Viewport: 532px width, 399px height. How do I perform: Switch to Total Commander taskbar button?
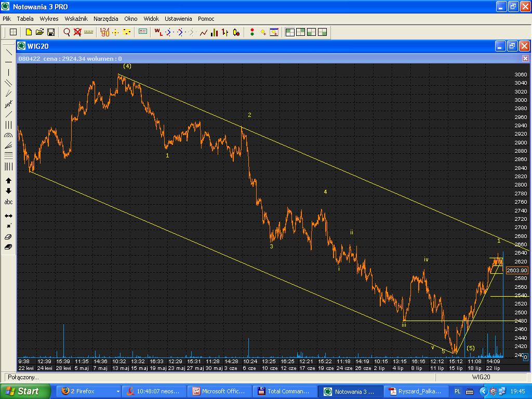pos(285,391)
